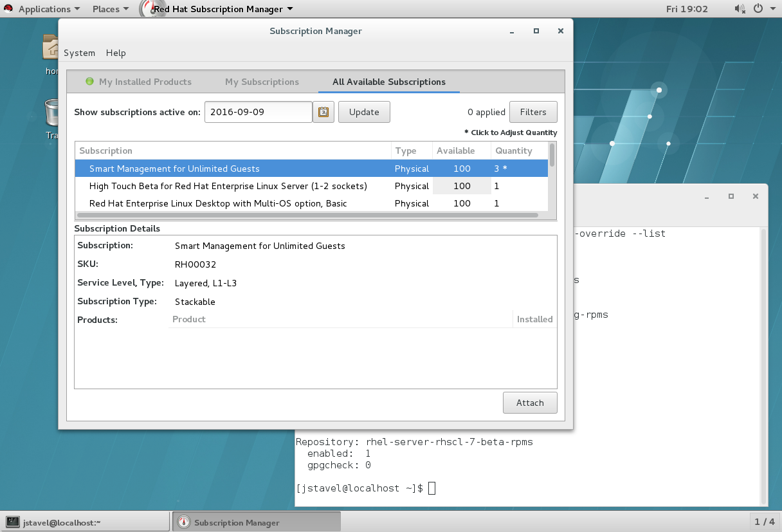Select All Available Subscriptions tab
This screenshot has height=532, width=782.
[389, 82]
